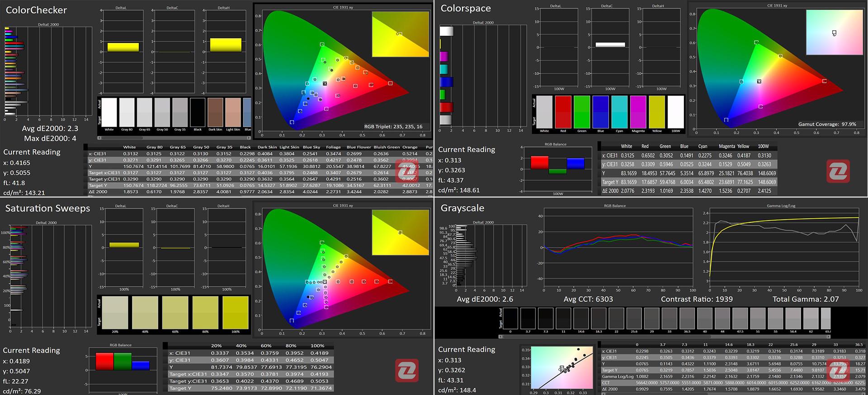Select the Dark Skin swatch
The height and width of the screenshot is (395, 868).
pyautogui.click(x=215, y=113)
